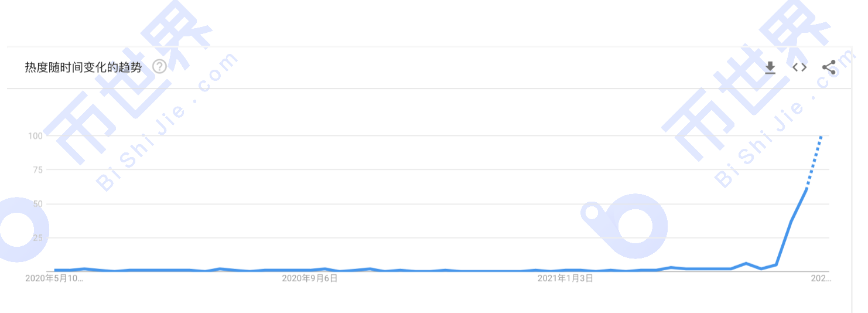
Task: Click the 热度随时间变化的趋势 chart title
Action: tap(83, 67)
